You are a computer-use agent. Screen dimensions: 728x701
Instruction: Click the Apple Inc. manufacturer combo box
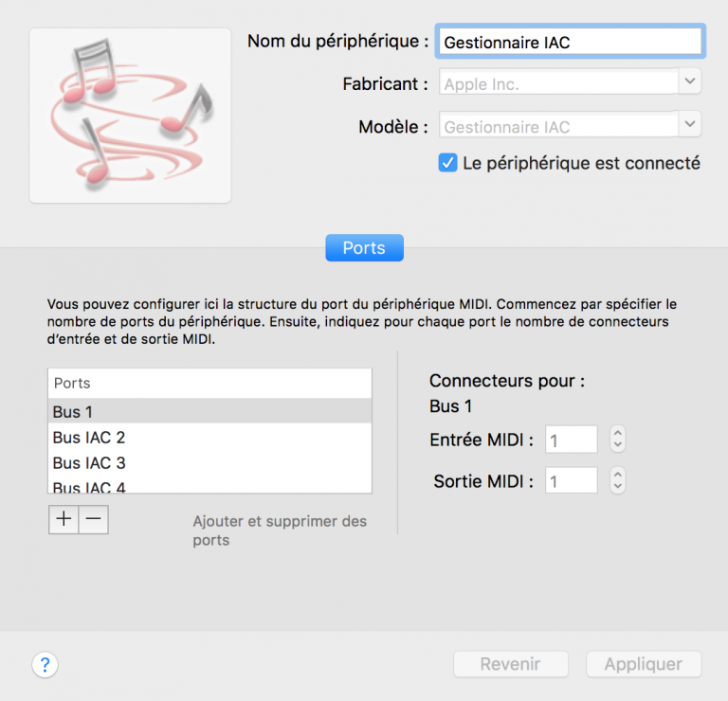[559, 81]
